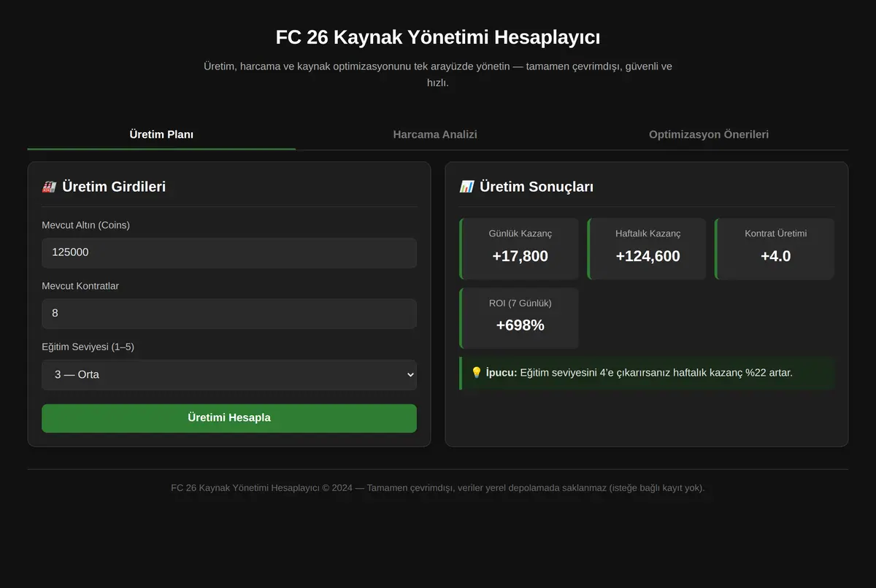This screenshot has width=876, height=588.
Task: Click the +17,800 daily earnings value
Action: click(520, 256)
